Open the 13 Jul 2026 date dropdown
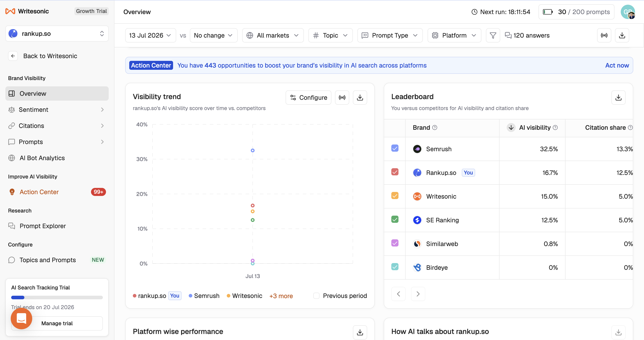 point(150,35)
